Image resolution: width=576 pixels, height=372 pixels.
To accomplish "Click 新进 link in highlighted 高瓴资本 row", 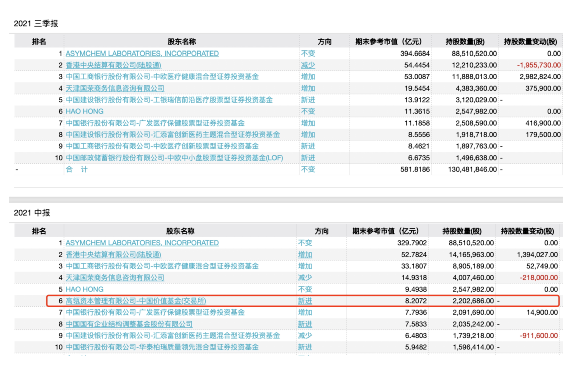I will [x=305, y=301].
